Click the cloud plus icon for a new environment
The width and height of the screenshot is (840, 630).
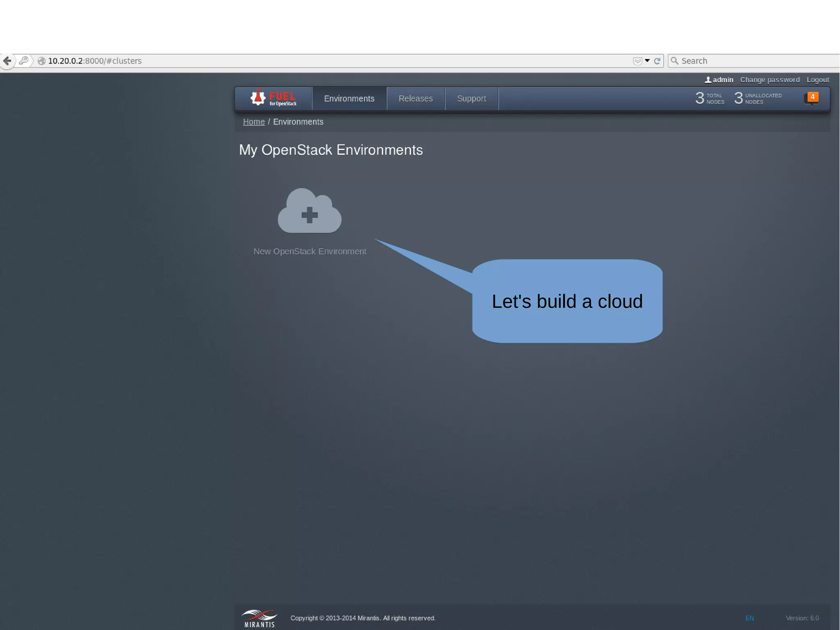310,211
